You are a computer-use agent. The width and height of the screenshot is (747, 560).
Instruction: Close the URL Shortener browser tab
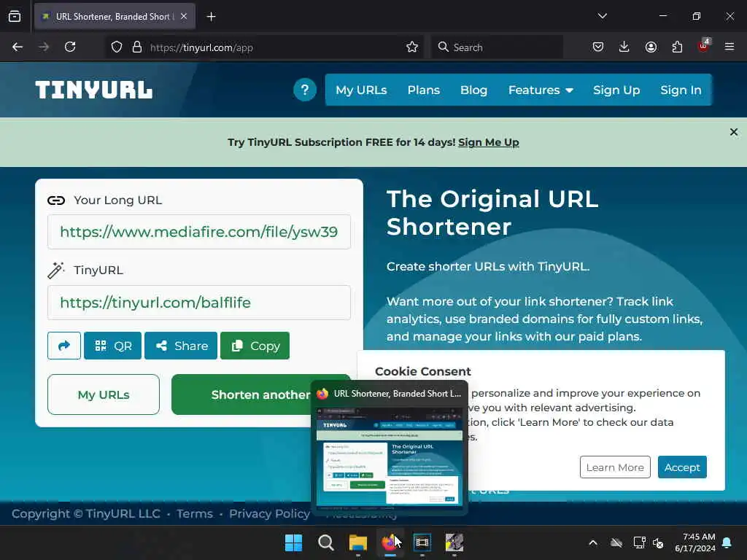tap(184, 17)
